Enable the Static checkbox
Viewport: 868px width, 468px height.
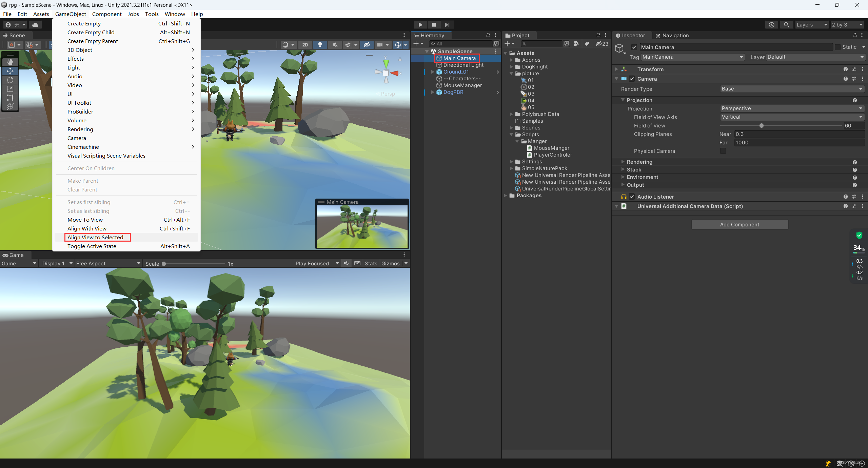click(x=837, y=47)
